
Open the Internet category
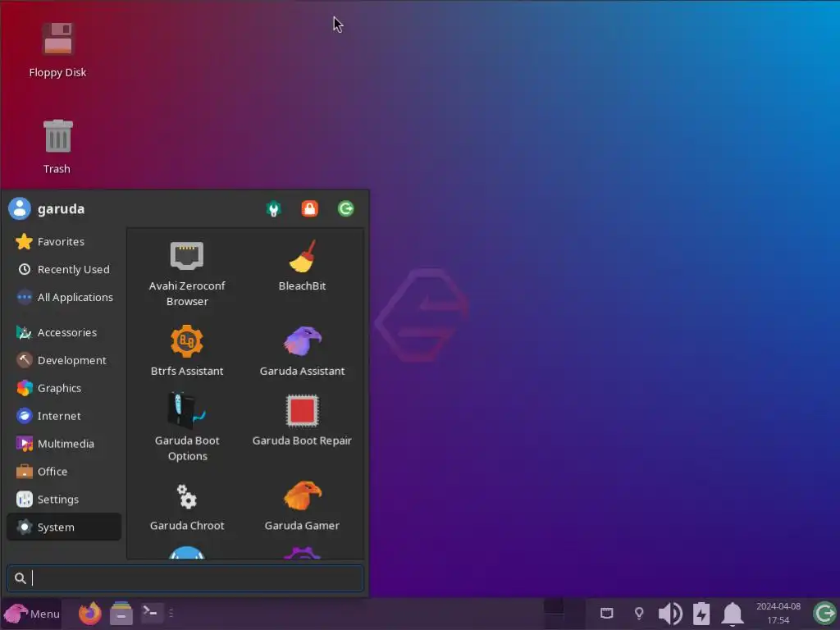click(64, 416)
